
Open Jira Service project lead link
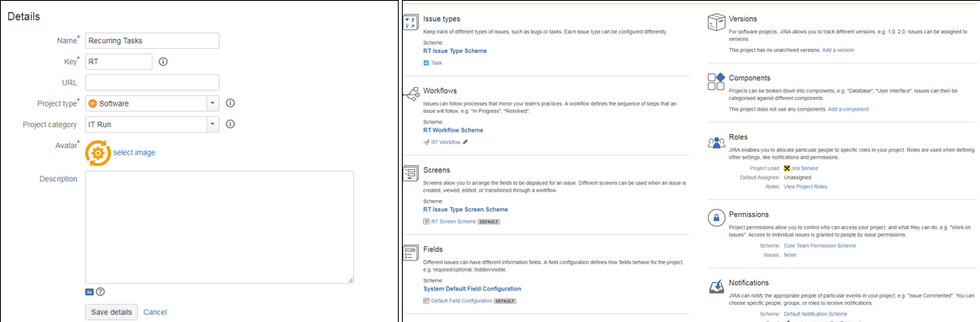point(805,168)
